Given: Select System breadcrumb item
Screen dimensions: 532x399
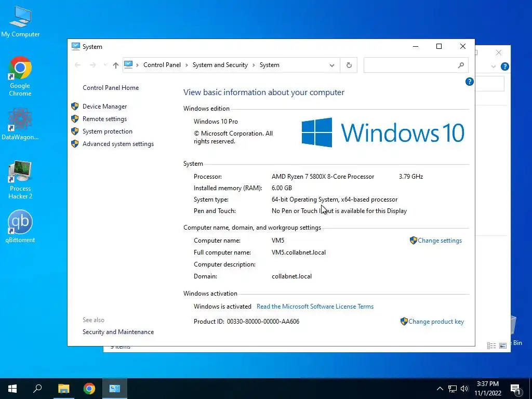Looking at the screenshot, I should (x=270, y=65).
